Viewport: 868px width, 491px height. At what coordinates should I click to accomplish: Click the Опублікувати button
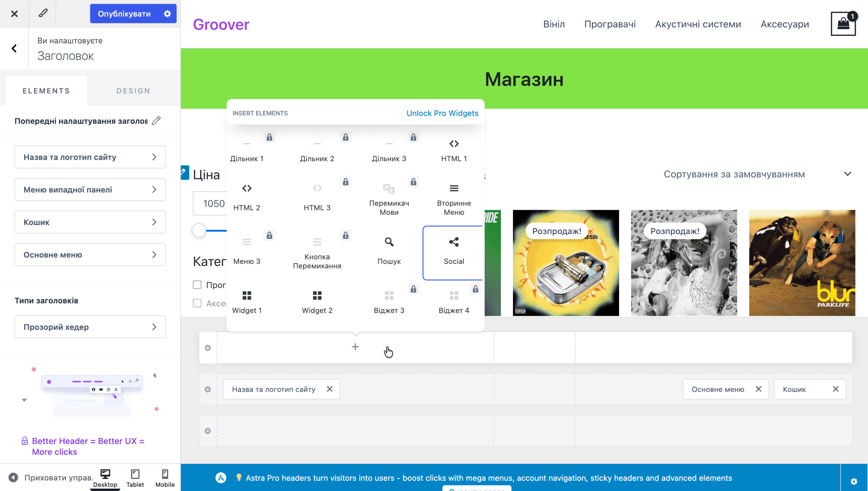click(124, 14)
